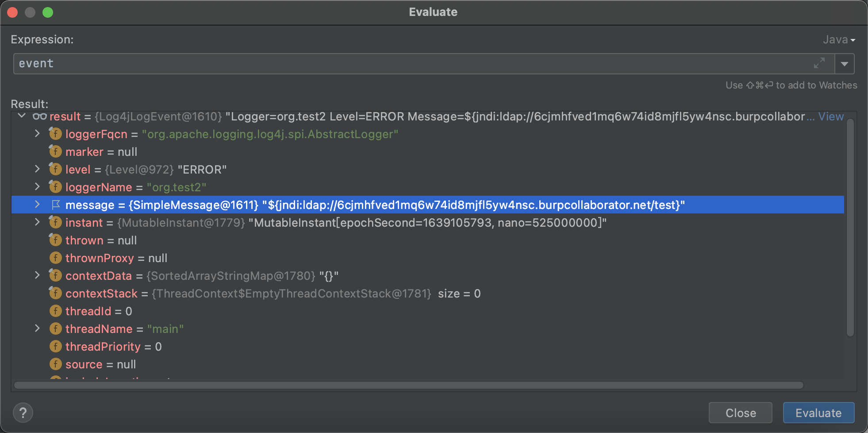Click the field icon beside threadPriority
This screenshot has height=433, width=868.
click(55, 346)
